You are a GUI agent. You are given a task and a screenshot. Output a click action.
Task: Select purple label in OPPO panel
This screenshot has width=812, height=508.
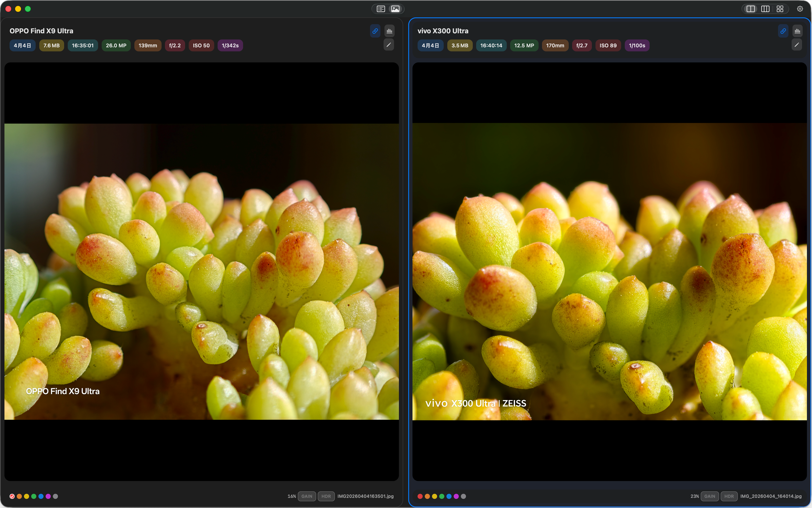pos(48,496)
